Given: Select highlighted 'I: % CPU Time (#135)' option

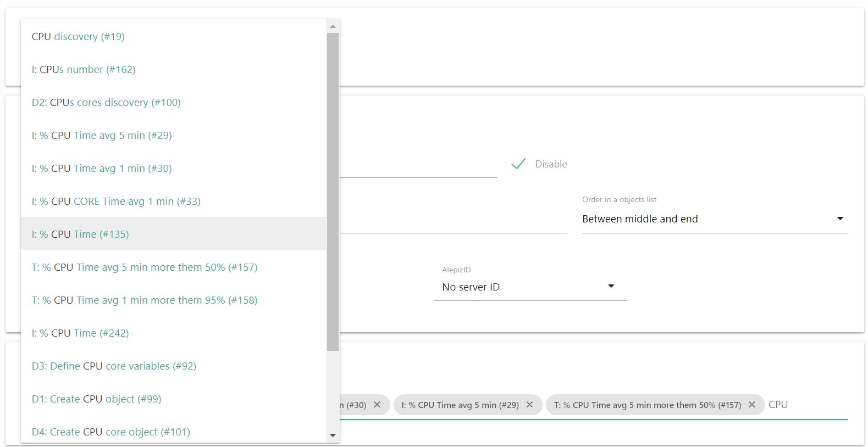Looking at the screenshot, I should tap(80, 234).
